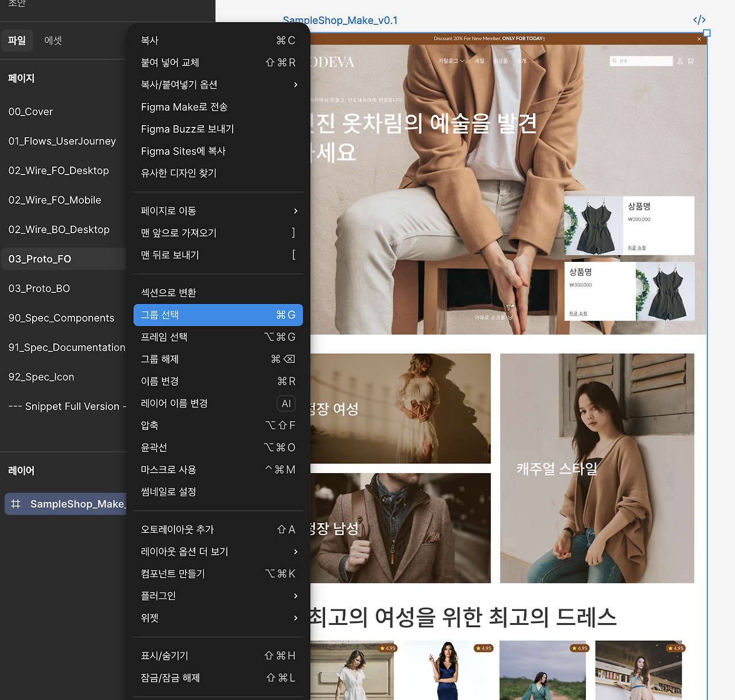The height and width of the screenshot is (700, 735).
Task: Dismiss the discount banner with the X
Action: [699, 38]
